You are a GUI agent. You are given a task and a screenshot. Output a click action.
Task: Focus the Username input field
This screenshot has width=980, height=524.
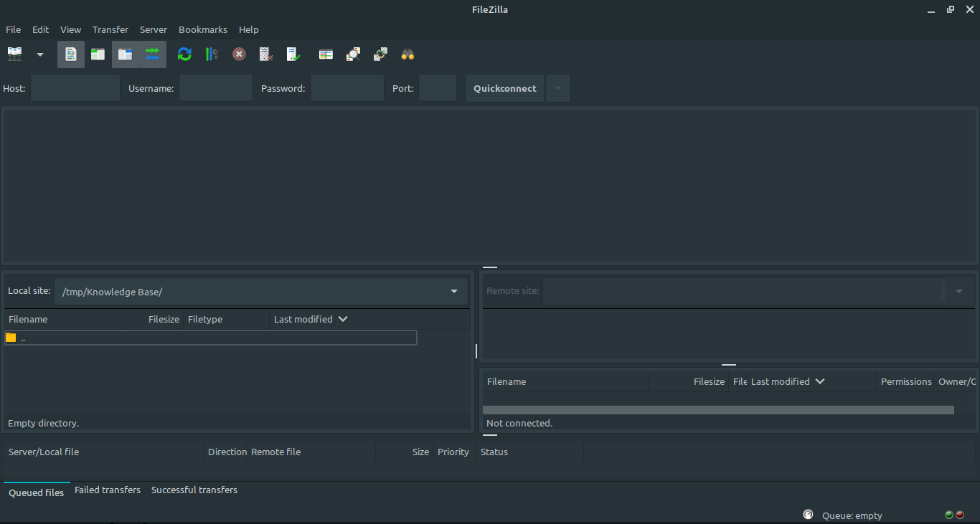coord(216,88)
